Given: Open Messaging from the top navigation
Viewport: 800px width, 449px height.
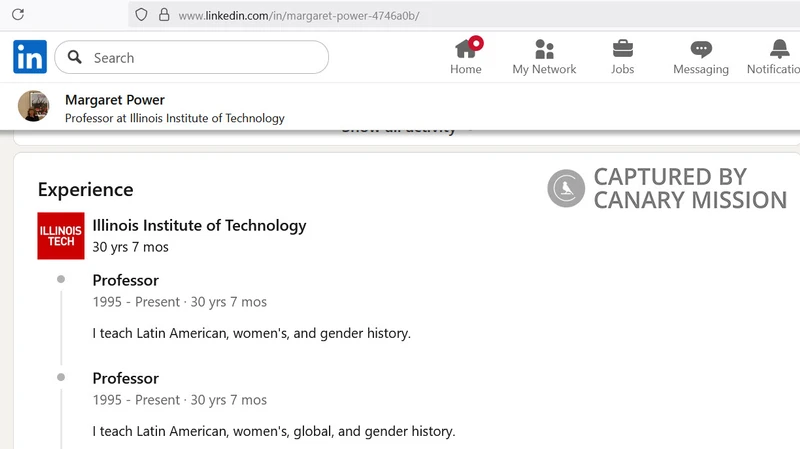Looking at the screenshot, I should tap(701, 57).
